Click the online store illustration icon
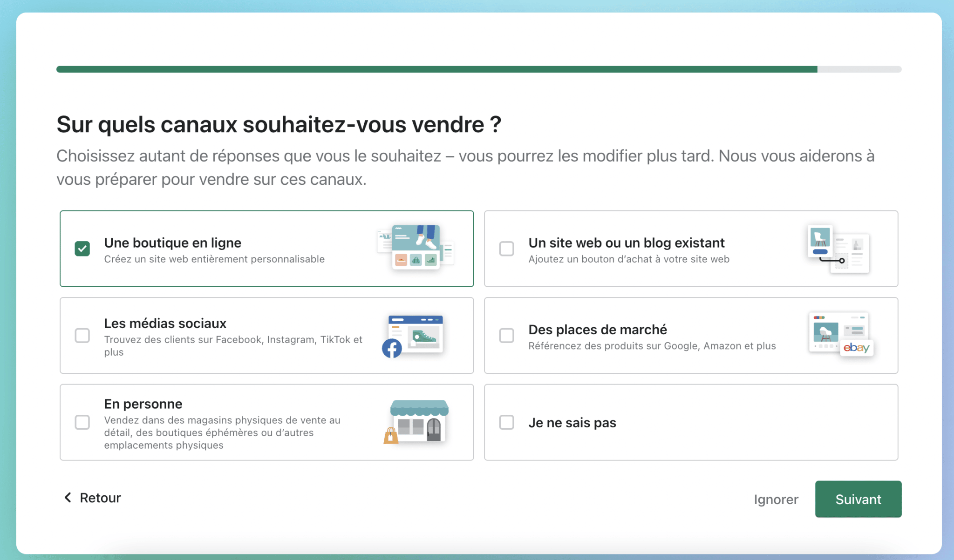Image resolution: width=954 pixels, height=560 pixels. click(x=416, y=247)
